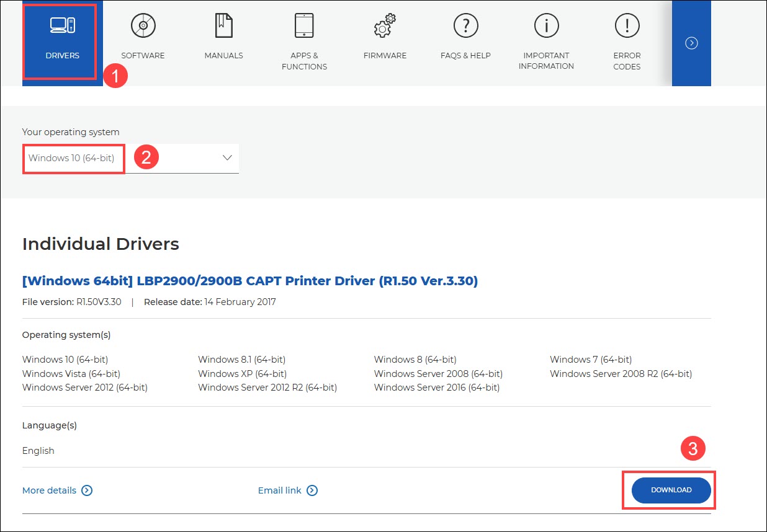Click 'Windows Server 2016 (64-bit)' text
The height and width of the screenshot is (532, 767).
point(437,388)
